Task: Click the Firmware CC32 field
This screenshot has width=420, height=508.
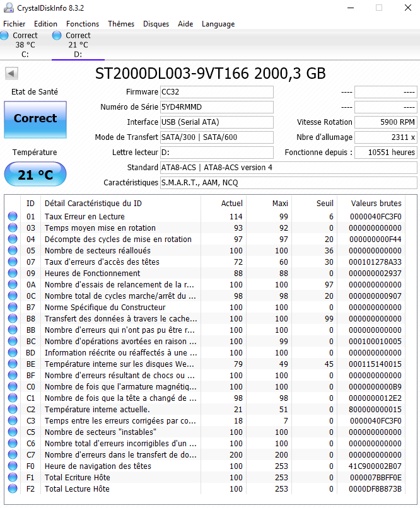Action: (216, 92)
